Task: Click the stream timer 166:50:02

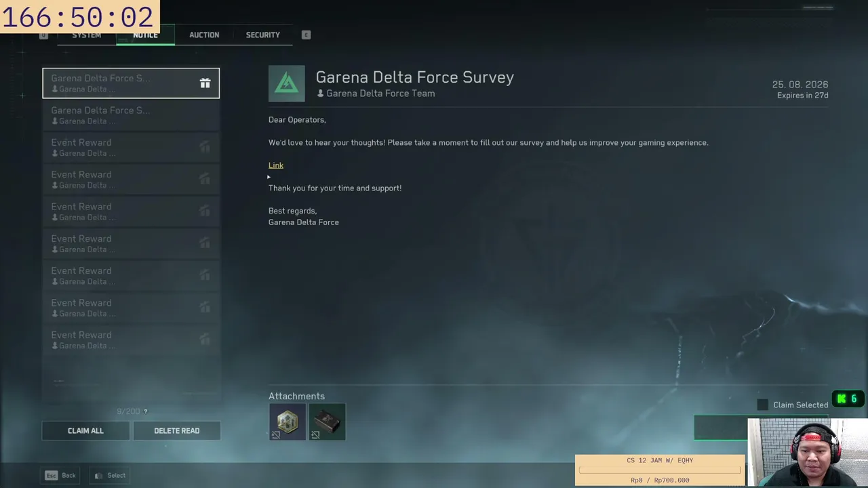Action: [x=79, y=17]
